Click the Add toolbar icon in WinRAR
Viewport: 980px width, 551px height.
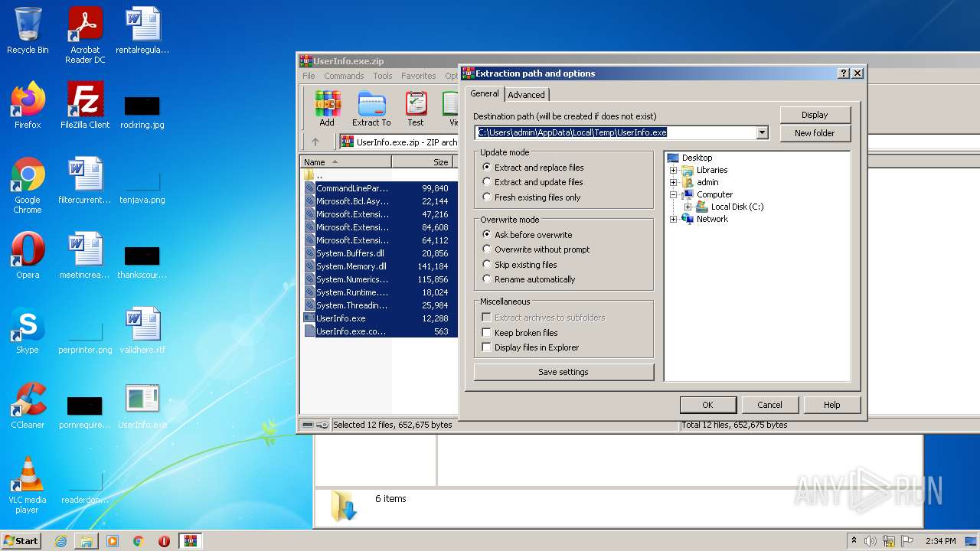(327, 108)
